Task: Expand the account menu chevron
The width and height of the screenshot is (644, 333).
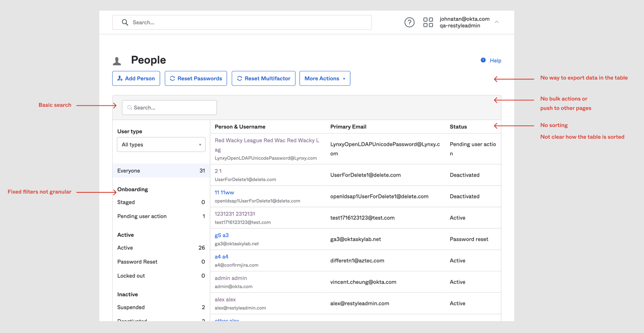Action: coord(497,22)
